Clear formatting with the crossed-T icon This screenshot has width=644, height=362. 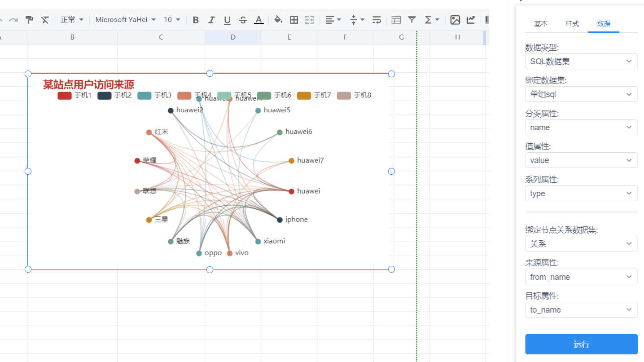tap(45, 20)
